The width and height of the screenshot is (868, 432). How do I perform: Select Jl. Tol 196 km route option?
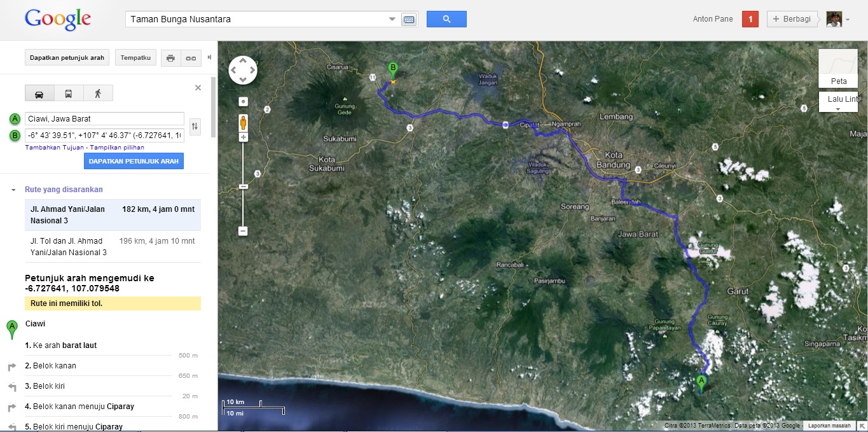click(113, 247)
